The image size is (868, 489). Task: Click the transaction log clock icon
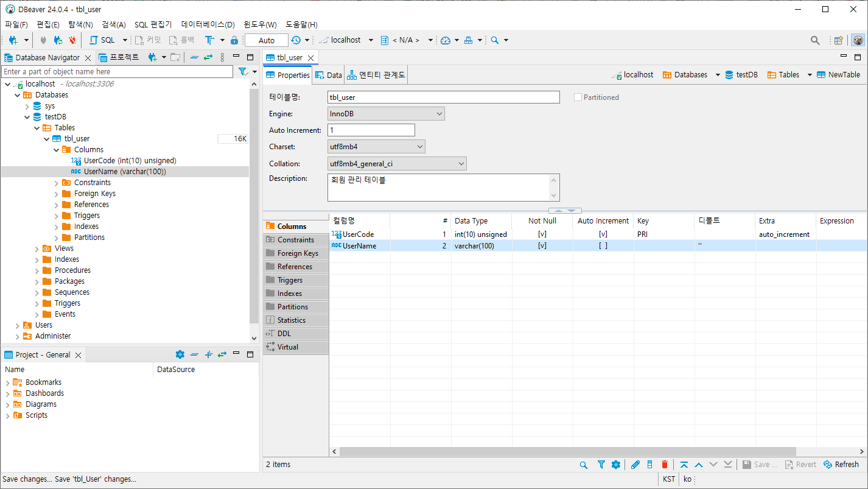click(296, 40)
